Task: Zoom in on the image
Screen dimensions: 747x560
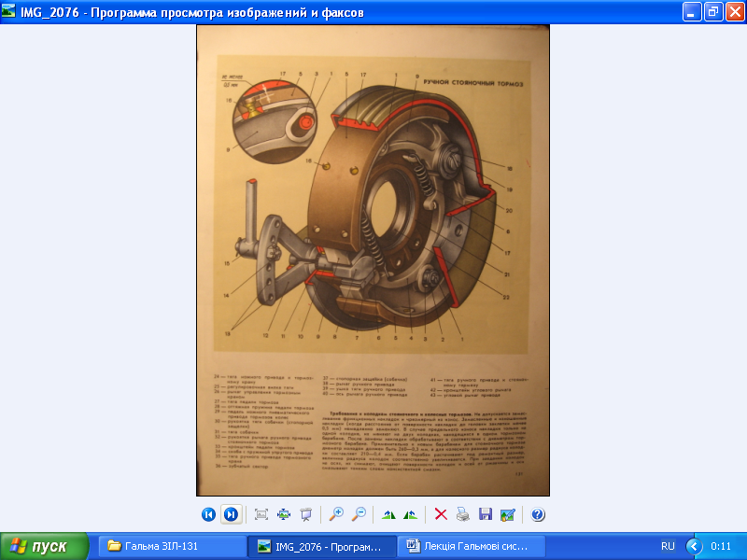Action: (336, 514)
